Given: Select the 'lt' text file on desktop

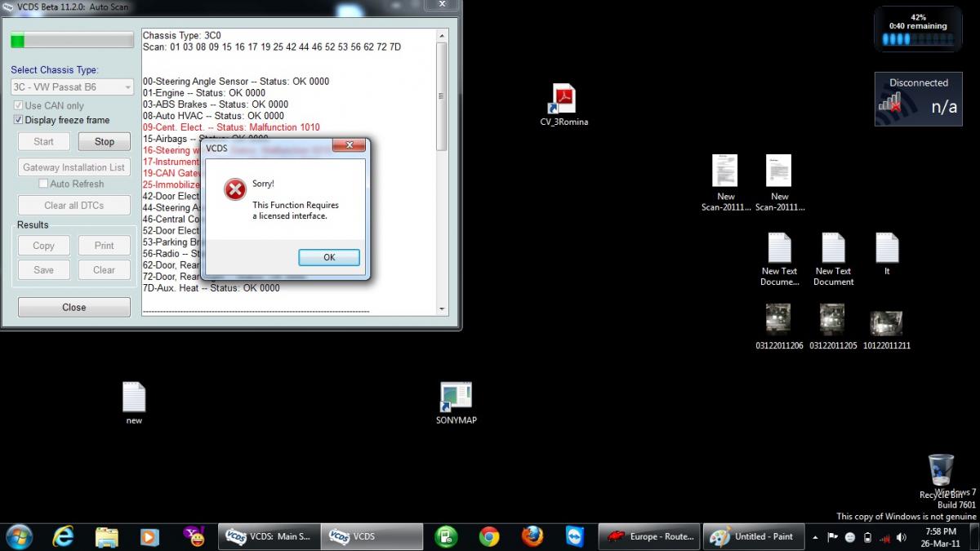Looking at the screenshot, I should point(887,254).
